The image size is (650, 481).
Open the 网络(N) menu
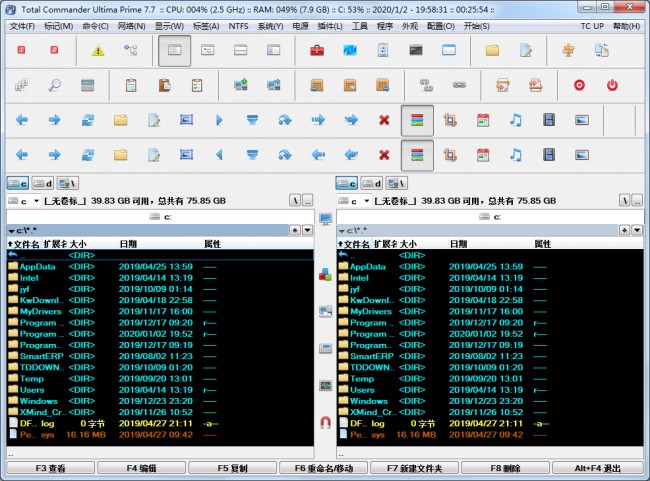coord(131,26)
